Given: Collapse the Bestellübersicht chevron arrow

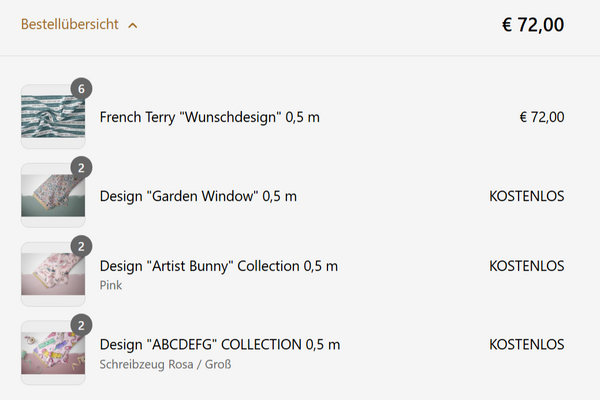Looking at the screenshot, I should [x=132, y=25].
